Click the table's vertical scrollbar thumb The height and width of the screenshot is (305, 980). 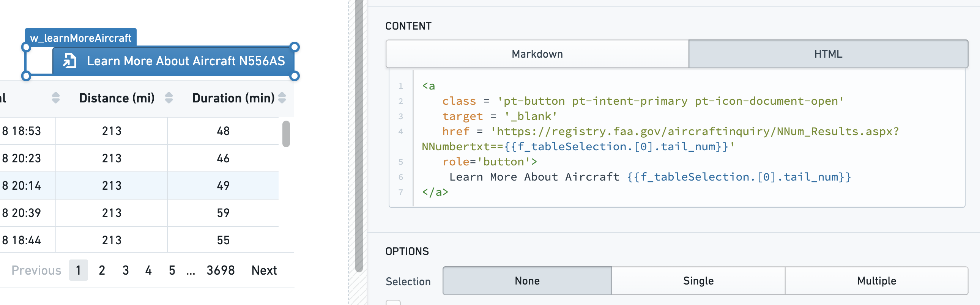coord(286,134)
